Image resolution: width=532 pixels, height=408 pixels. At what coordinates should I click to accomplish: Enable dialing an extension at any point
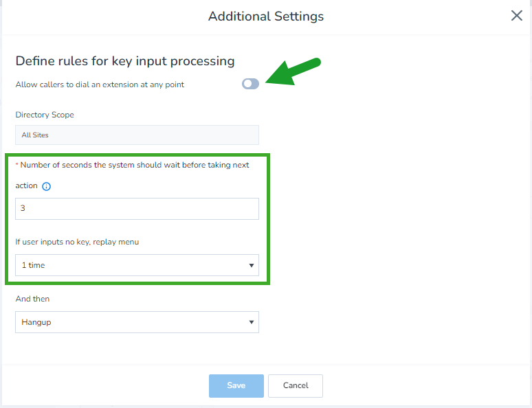[x=250, y=84]
